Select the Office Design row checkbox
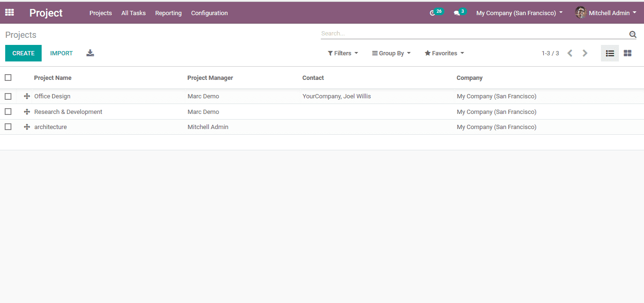 click(x=8, y=96)
